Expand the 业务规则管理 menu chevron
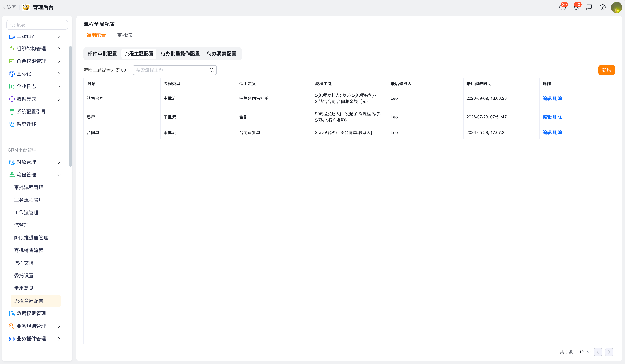This screenshot has width=625, height=364. pos(59,326)
